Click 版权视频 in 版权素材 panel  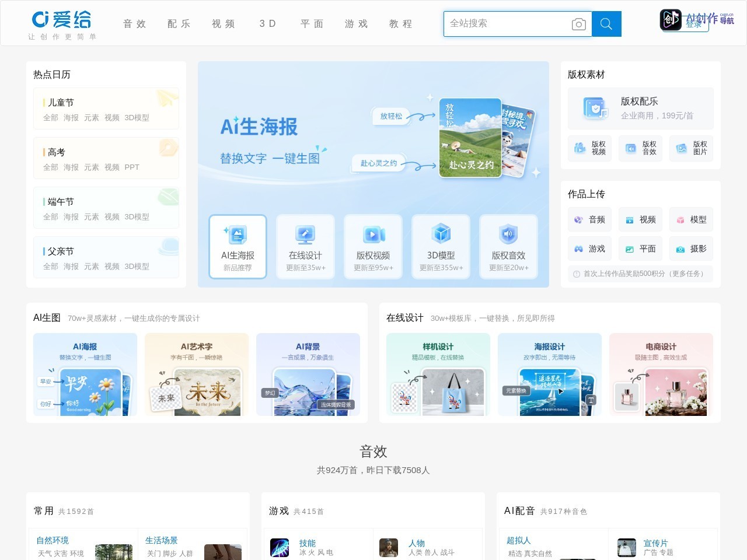tap(589, 148)
